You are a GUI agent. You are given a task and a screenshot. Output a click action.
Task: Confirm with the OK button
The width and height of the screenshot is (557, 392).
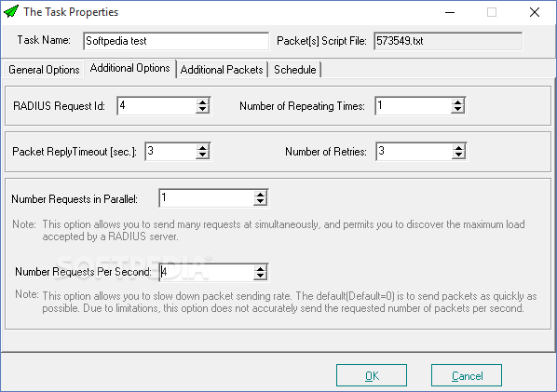click(372, 375)
